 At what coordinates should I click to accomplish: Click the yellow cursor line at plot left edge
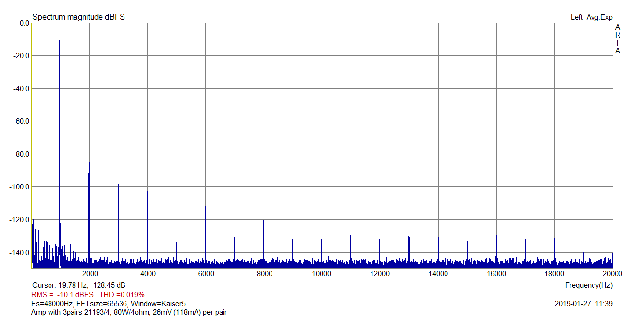pos(32,146)
